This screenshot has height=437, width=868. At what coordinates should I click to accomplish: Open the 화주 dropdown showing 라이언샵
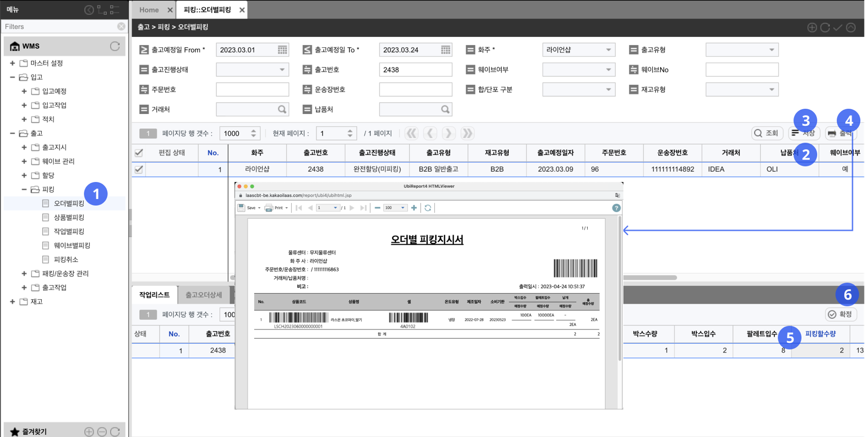click(608, 50)
